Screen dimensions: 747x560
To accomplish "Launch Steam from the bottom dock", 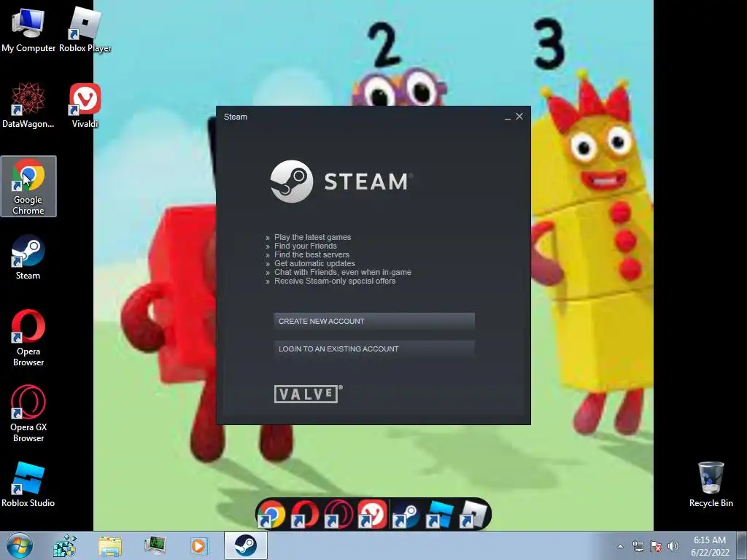I will pyautogui.click(x=406, y=515).
